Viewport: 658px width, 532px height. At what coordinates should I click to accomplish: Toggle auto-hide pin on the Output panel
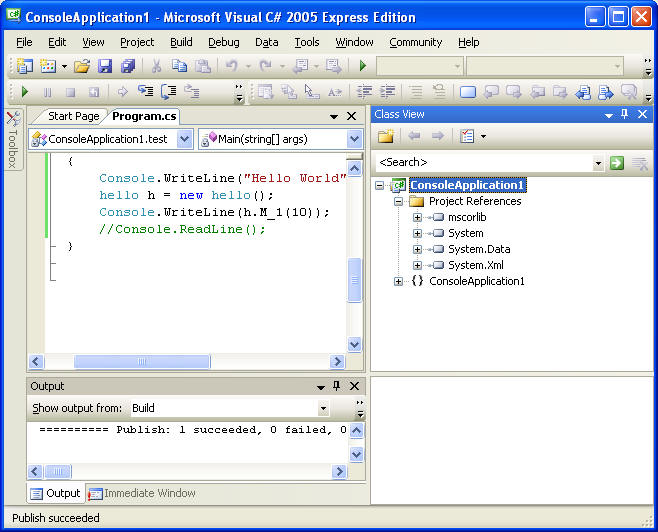pyautogui.click(x=336, y=386)
